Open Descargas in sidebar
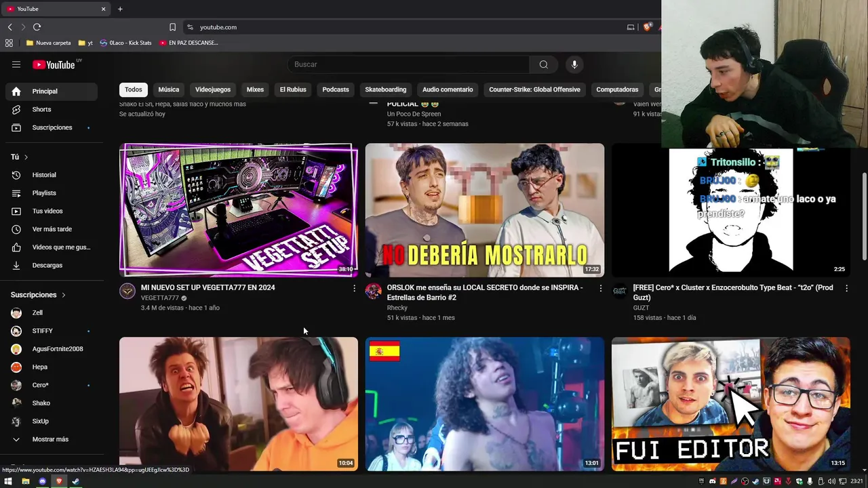Screen dimensions: 868x488 coord(52,265)
